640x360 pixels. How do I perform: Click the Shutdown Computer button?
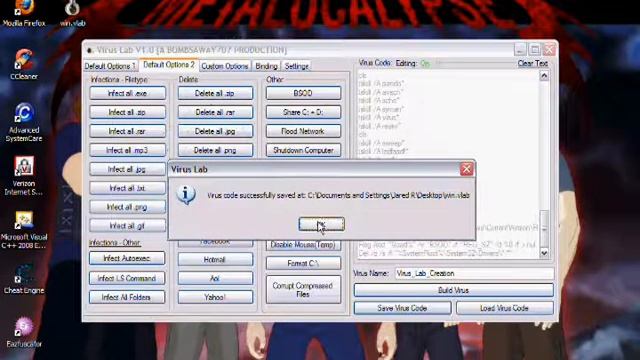pyautogui.click(x=303, y=150)
